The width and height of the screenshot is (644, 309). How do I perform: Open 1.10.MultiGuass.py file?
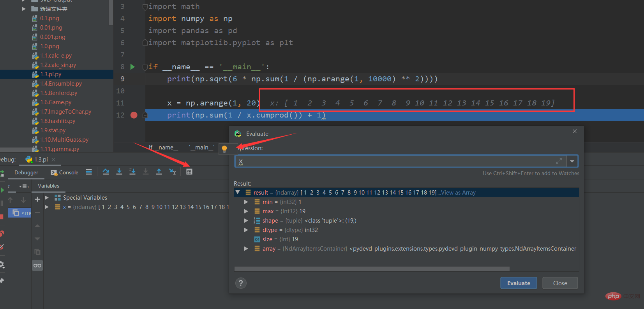coord(64,140)
